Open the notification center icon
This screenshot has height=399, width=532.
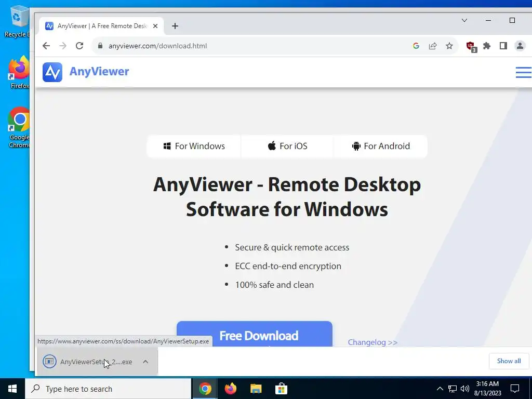coord(515,389)
